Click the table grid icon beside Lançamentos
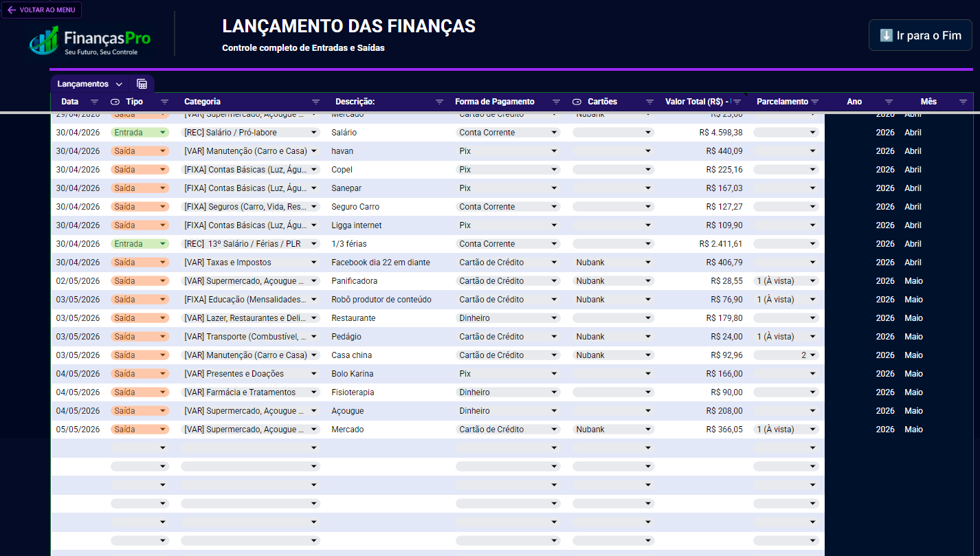Screen dimensions: 980x556 pos(142,84)
